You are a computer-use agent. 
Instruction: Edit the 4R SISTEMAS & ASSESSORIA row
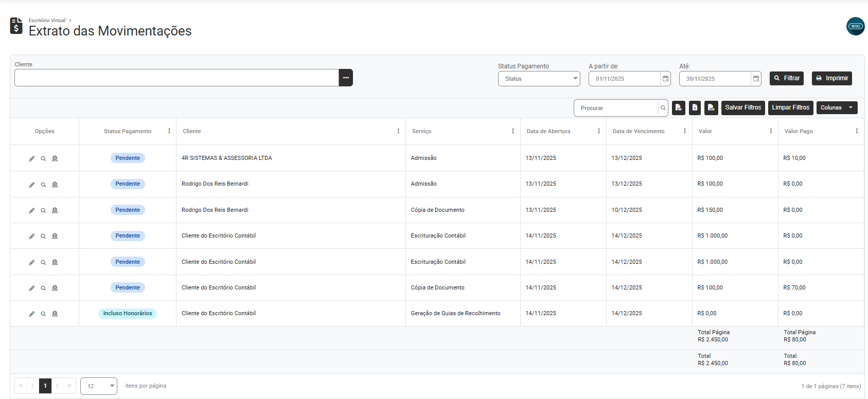click(x=32, y=158)
